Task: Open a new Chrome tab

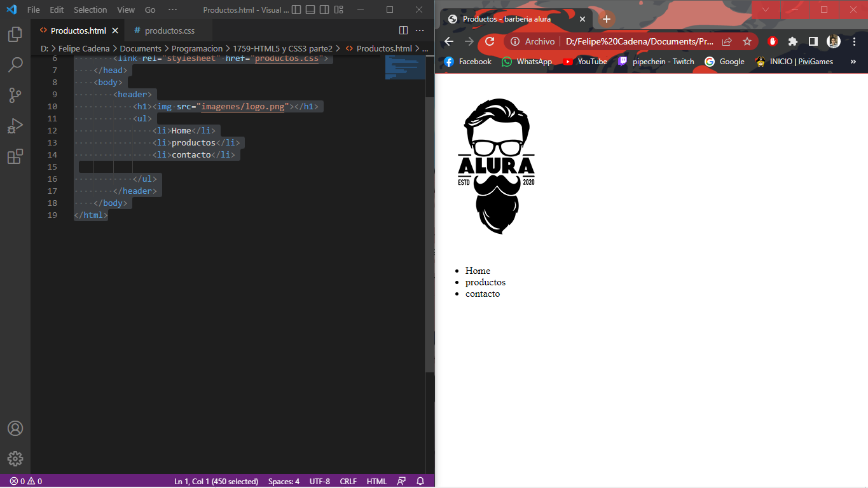Action: tap(607, 19)
